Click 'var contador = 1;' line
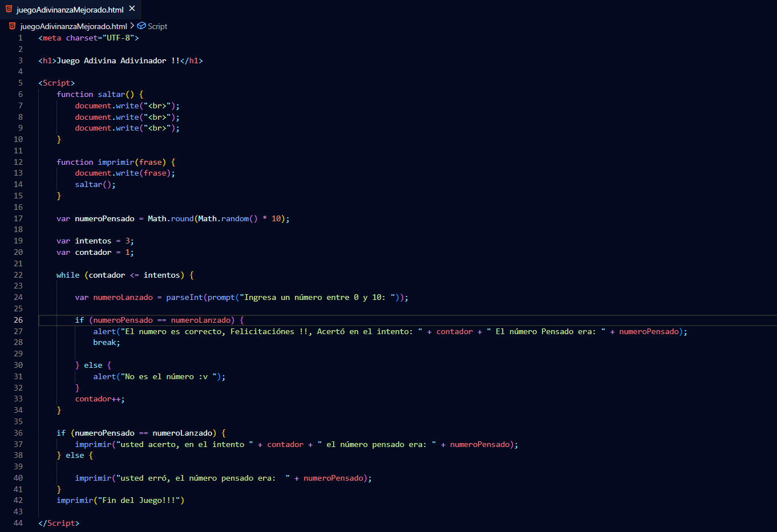The height and width of the screenshot is (532, 777). click(x=95, y=252)
